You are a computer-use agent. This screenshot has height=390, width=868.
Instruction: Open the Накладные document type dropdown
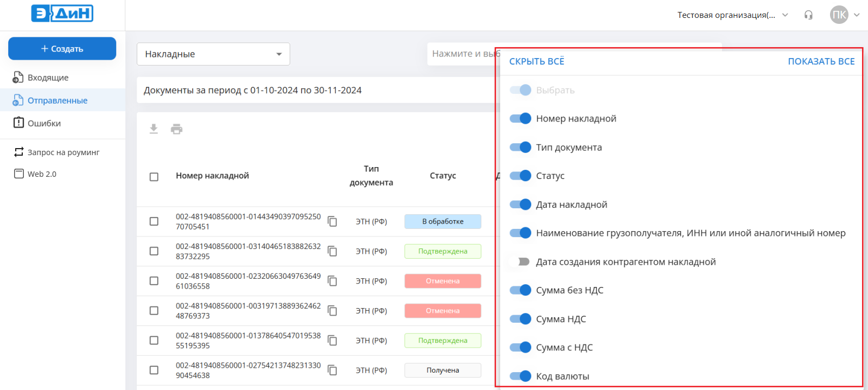[213, 54]
